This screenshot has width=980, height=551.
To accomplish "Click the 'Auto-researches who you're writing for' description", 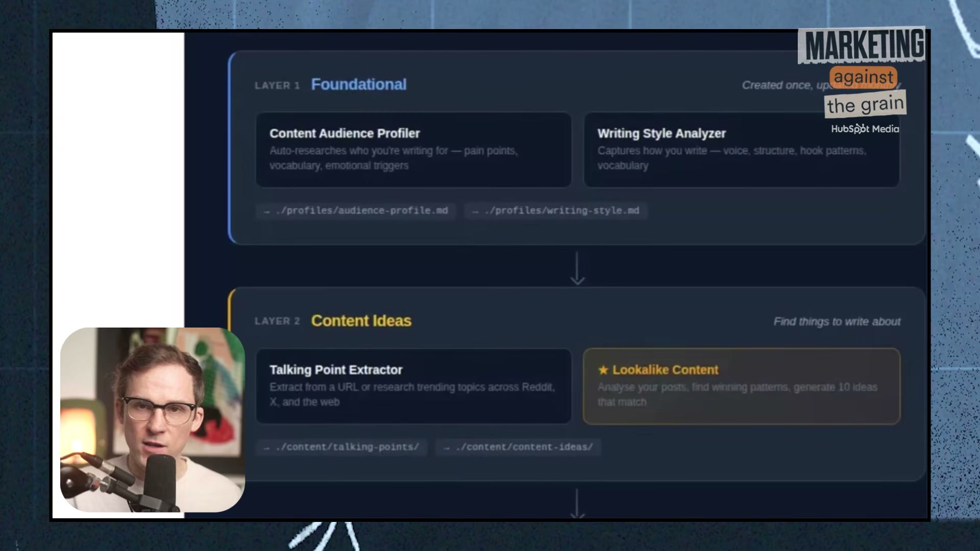I will (x=394, y=158).
